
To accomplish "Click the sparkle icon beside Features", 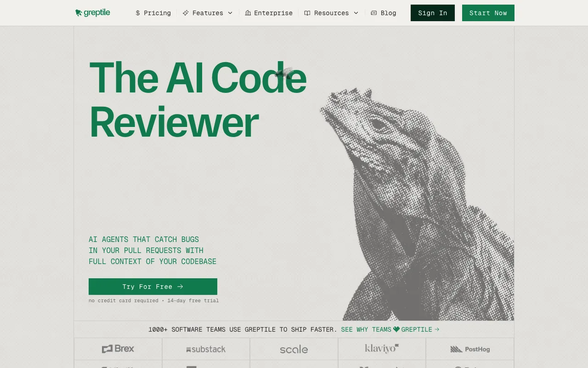I will 186,13.
